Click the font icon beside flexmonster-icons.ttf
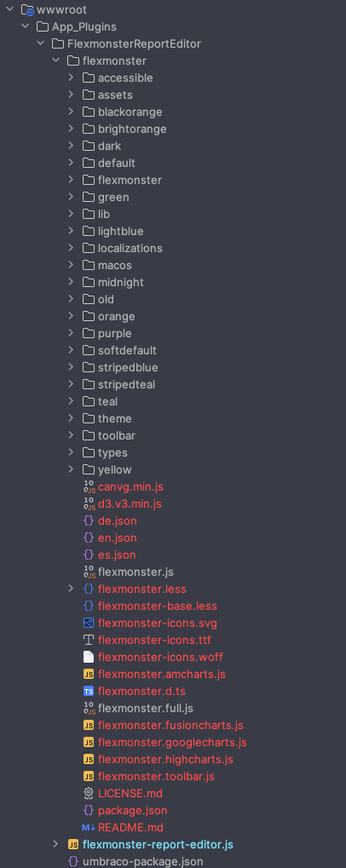The width and height of the screenshot is (346, 868). tap(89, 640)
